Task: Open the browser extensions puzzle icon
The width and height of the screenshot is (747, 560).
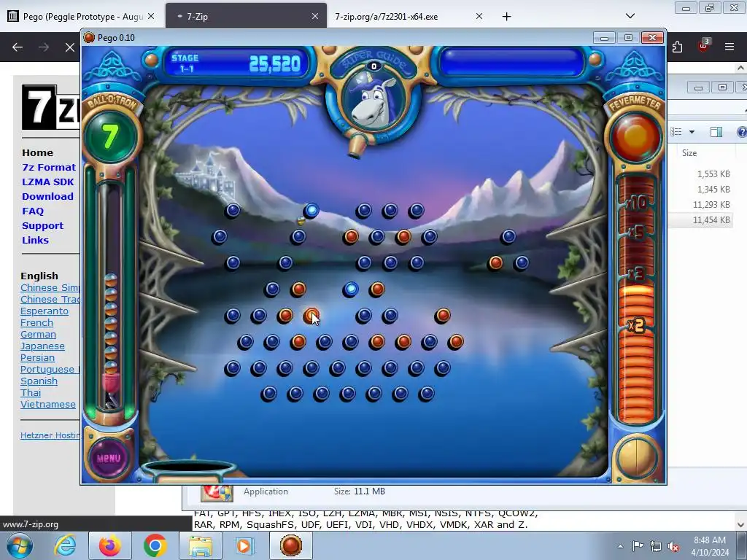Action: coord(677,47)
